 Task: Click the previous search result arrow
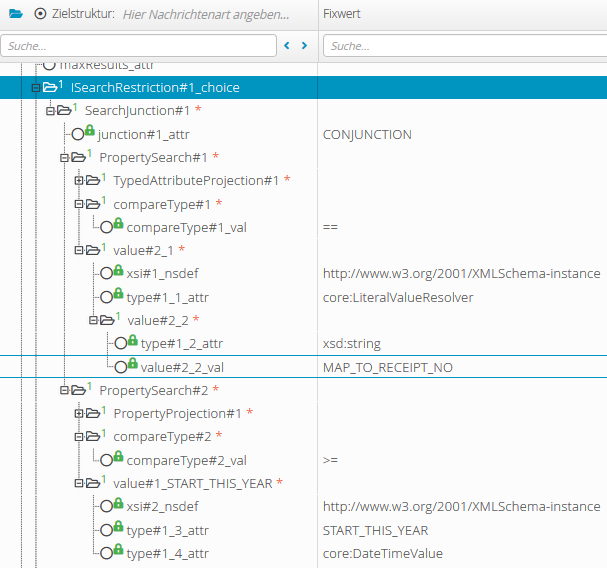(288, 46)
